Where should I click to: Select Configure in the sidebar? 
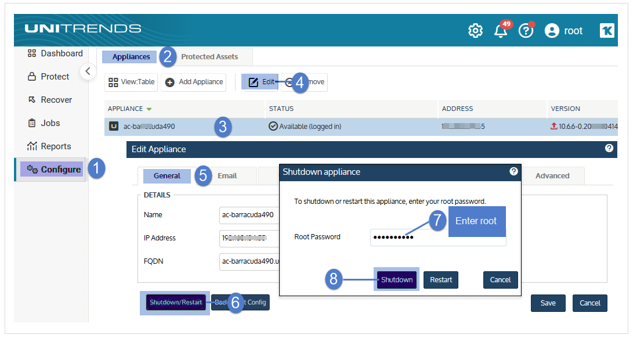click(x=52, y=170)
